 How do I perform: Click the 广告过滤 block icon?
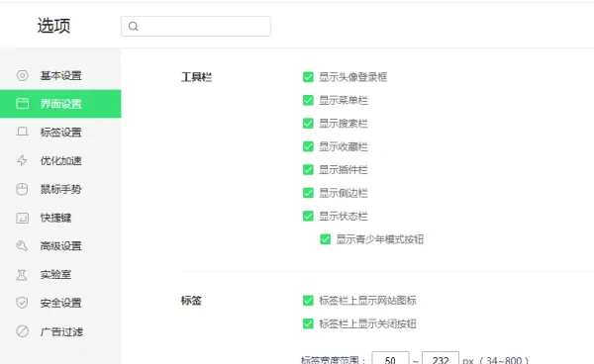22,331
